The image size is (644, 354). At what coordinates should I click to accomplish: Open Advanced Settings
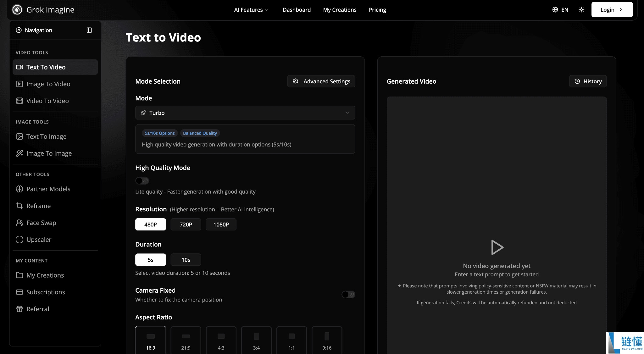tap(321, 81)
